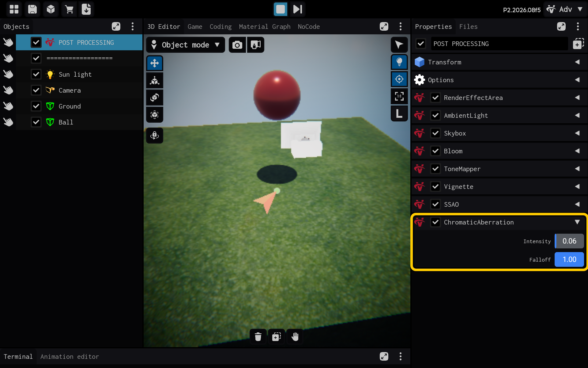Image resolution: width=588 pixels, height=368 pixels.
Task: Click the snap lock tool icon
Action: point(155,135)
